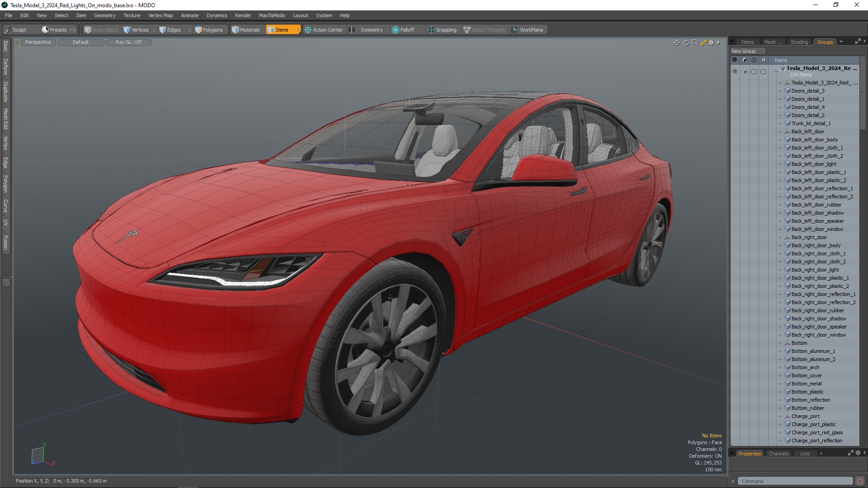Viewport: 868px width, 488px height.
Task: Switch to the Mesh panel tab
Action: (773, 42)
